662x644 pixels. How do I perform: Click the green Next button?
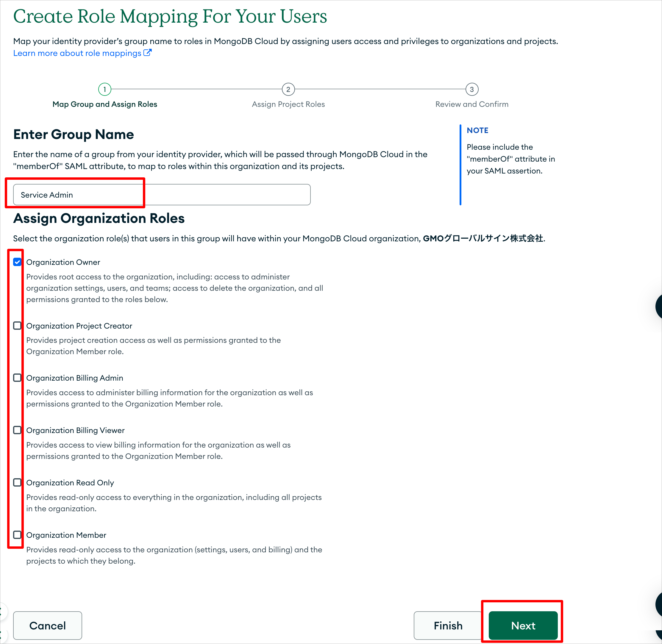pos(523,625)
